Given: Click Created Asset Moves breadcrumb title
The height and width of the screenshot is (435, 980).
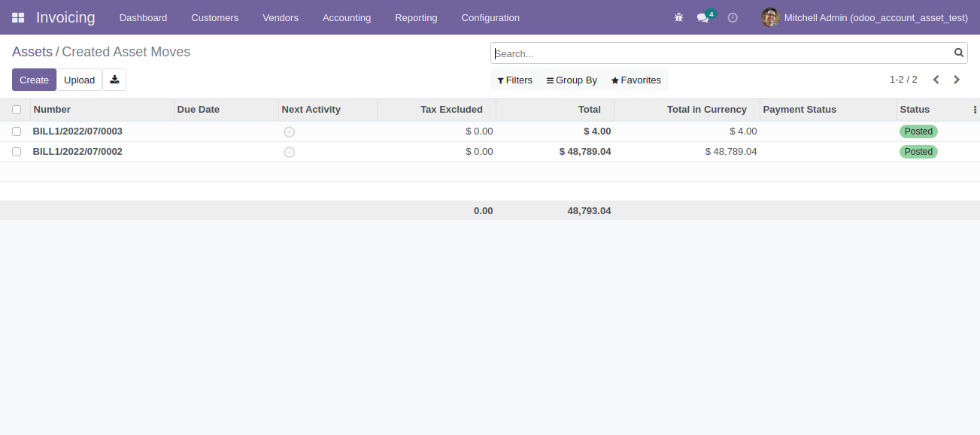Looking at the screenshot, I should click(x=126, y=52).
